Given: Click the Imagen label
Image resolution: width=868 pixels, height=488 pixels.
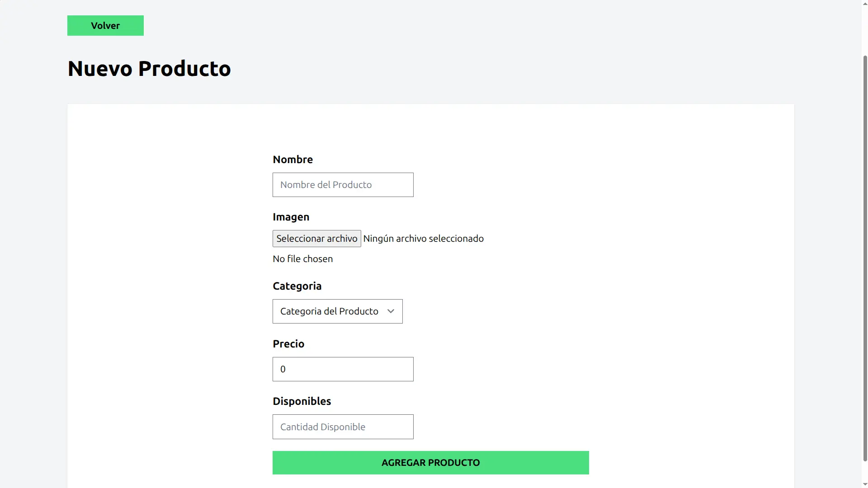Looking at the screenshot, I should [291, 217].
